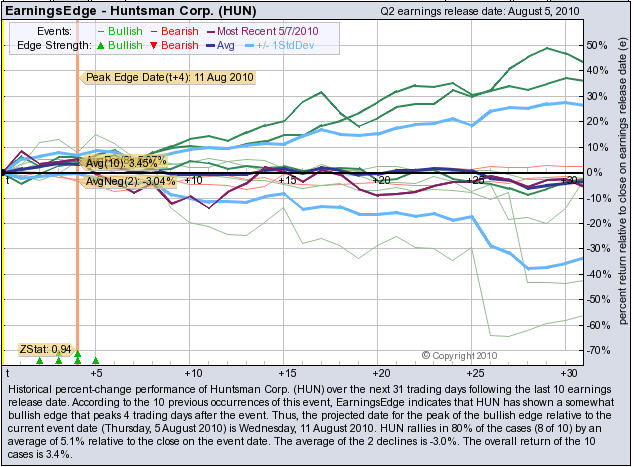
Task: Click the +20 tick label below the chart
Action: [381, 373]
